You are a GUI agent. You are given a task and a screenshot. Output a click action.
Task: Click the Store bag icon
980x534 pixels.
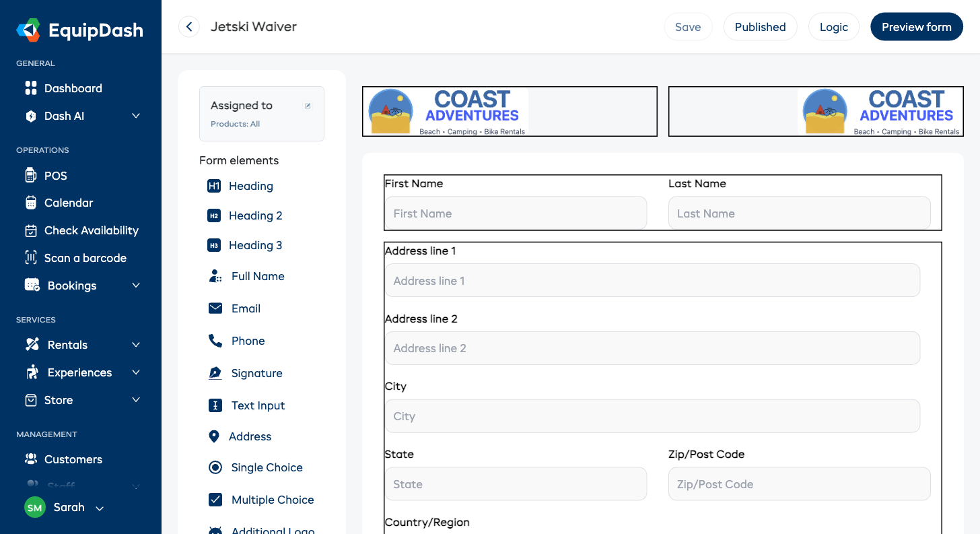tap(30, 400)
